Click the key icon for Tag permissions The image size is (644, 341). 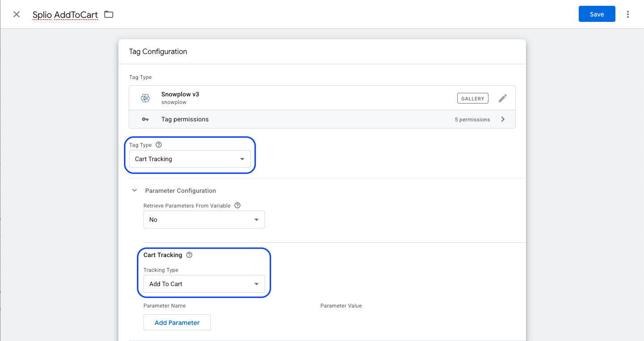[x=145, y=120]
